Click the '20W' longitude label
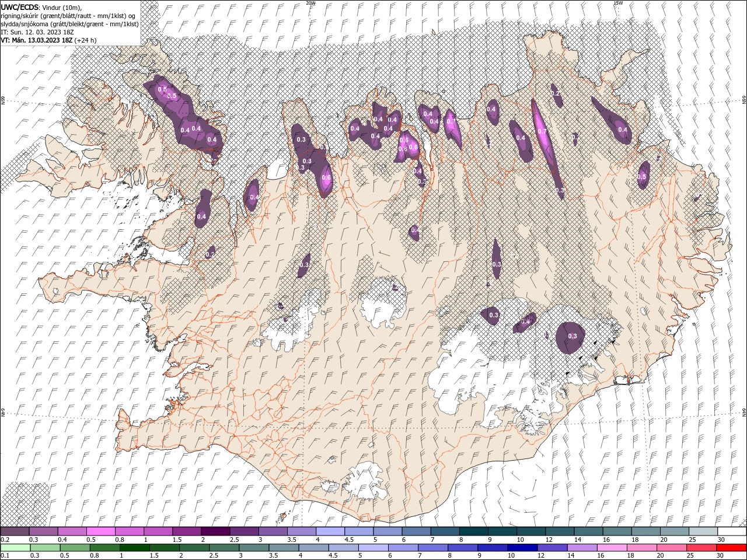 click(310, 3)
